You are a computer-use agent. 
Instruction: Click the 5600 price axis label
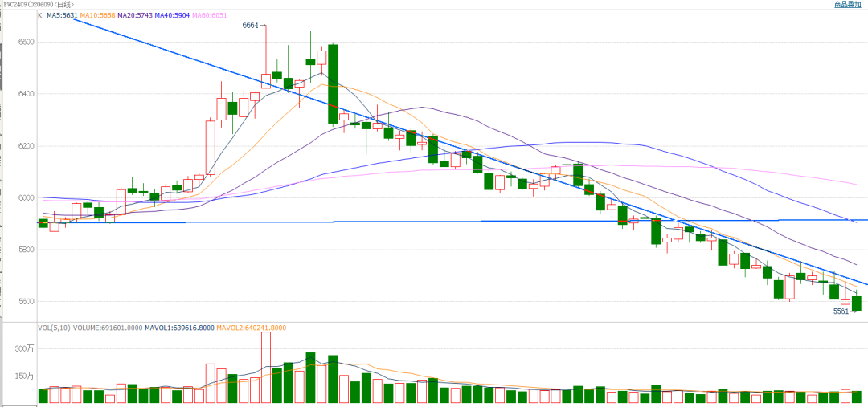click(27, 302)
